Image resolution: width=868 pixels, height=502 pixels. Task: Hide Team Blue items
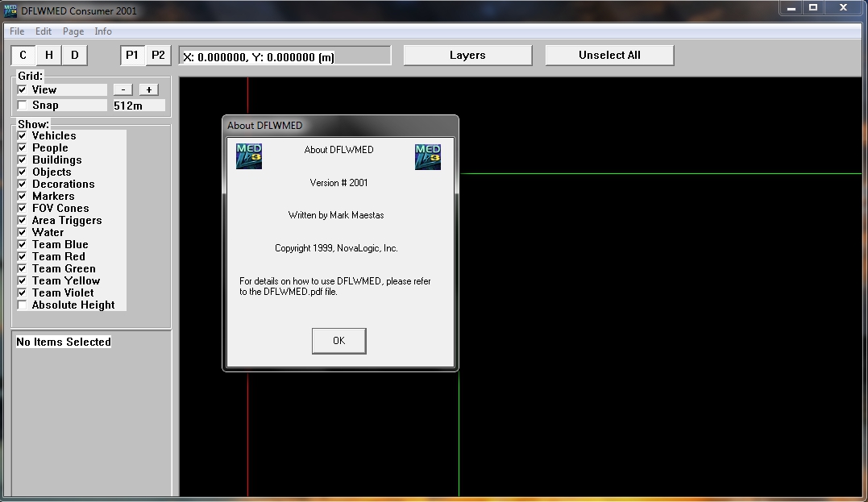click(22, 245)
